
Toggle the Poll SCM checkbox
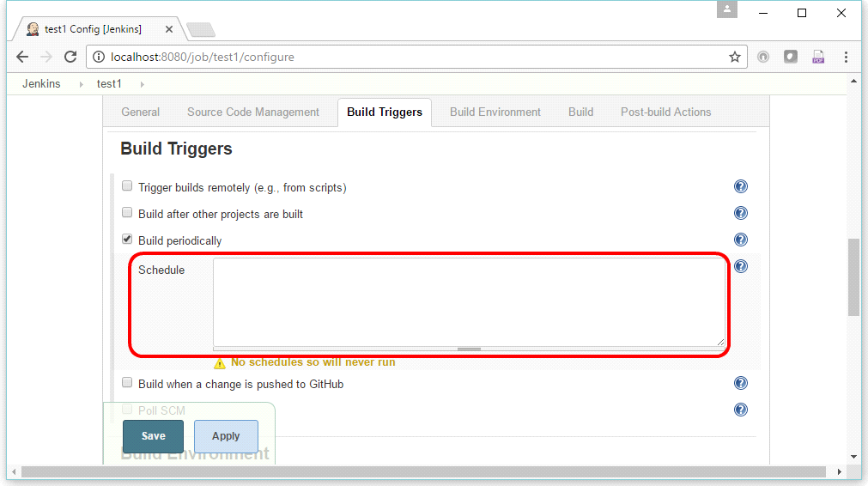point(127,409)
